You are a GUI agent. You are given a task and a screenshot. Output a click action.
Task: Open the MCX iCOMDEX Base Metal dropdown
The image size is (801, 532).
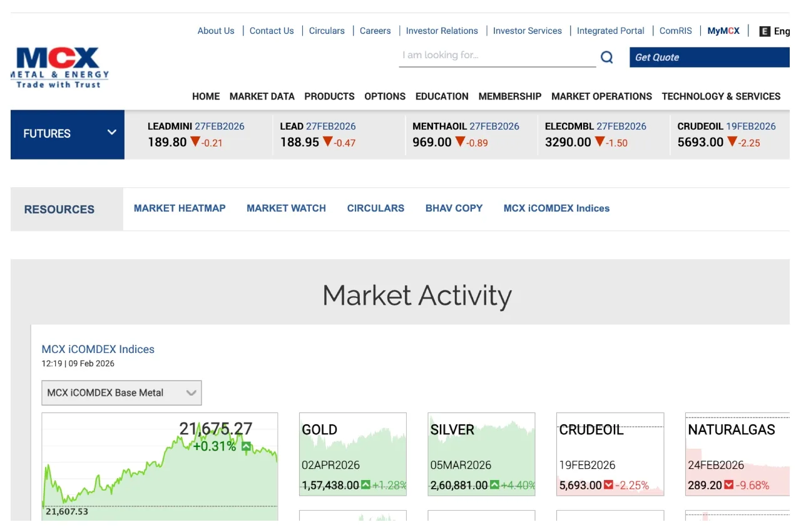(121, 393)
